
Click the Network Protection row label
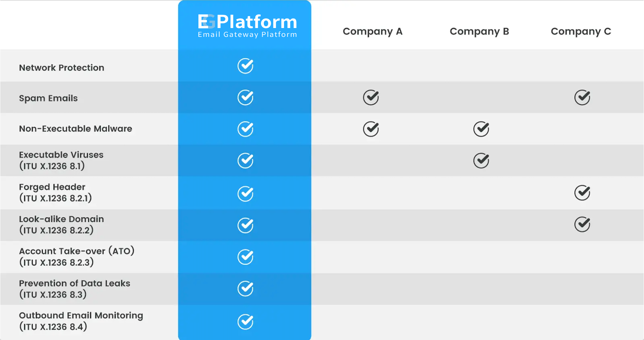pos(62,68)
